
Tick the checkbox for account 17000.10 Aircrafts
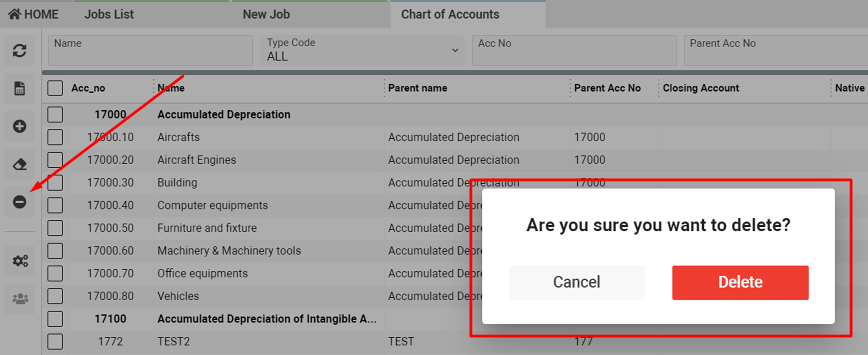[55, 137]
